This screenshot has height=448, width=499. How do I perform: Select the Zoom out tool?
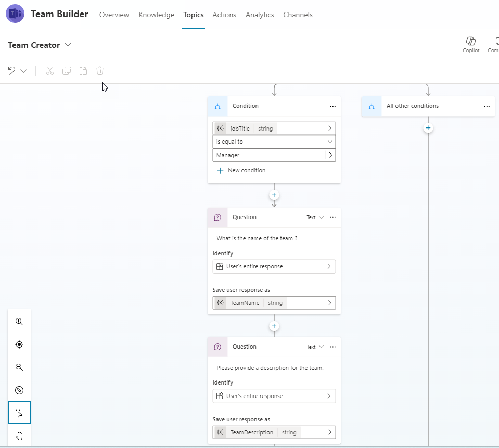coord(19,367)
